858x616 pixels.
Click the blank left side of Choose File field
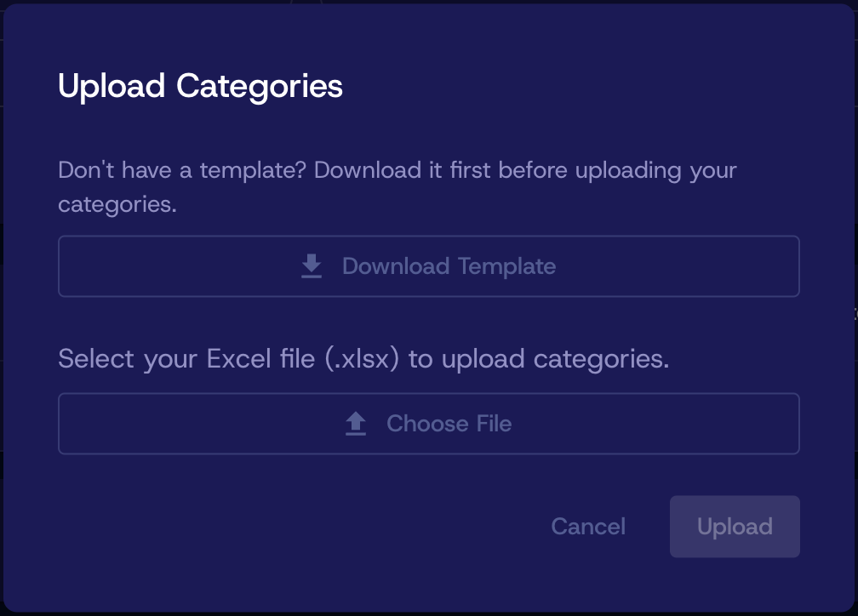[x=170, y=424]
